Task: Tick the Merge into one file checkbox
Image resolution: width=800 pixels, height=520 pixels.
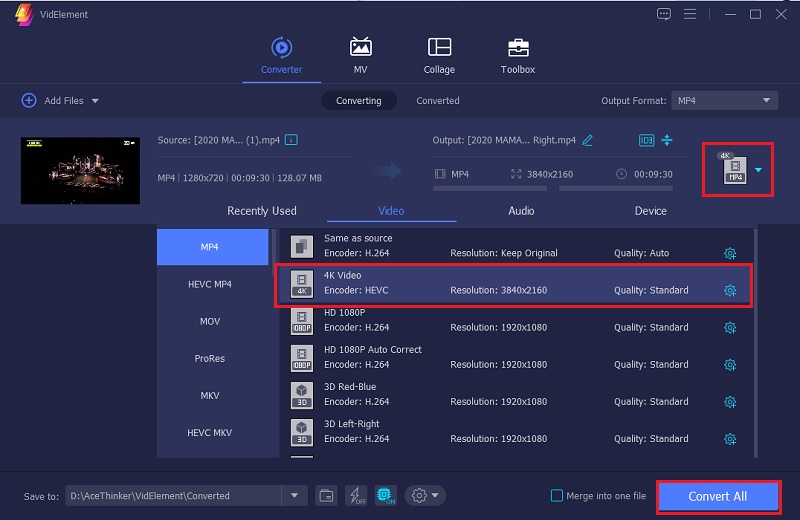Action: (557, 496)
